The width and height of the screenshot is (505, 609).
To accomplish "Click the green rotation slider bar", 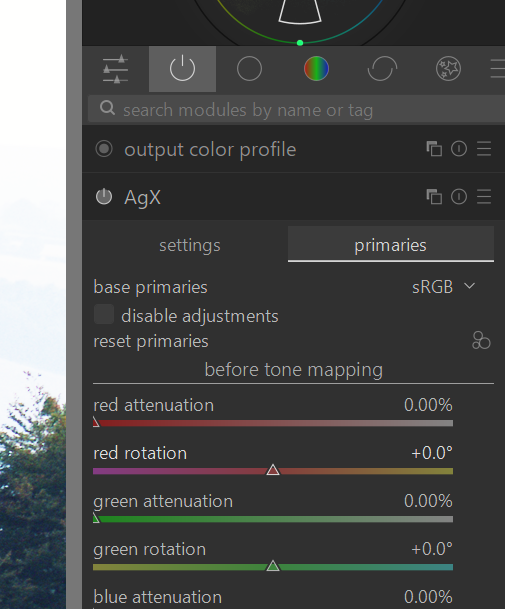I will click(273, 567).
